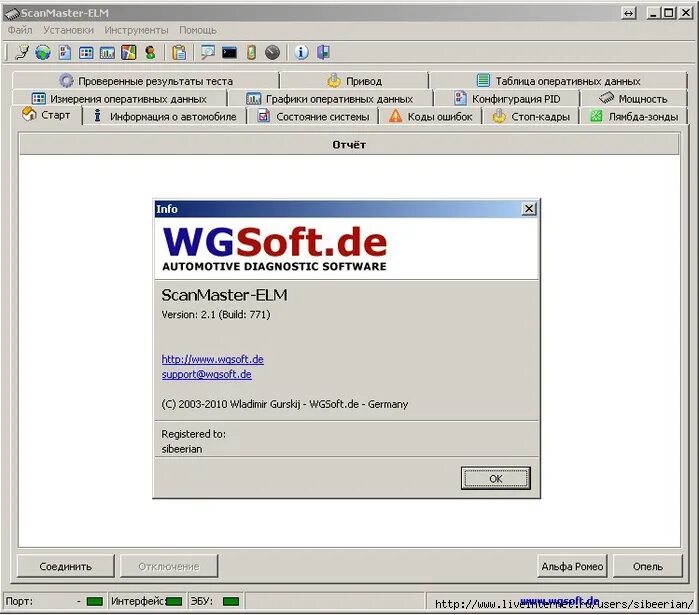Image resolution: width=699 pixels, height=615 pixels.
Task: Switch to Таблица оперативных данных tab
Action: click(x=558, y=81)
